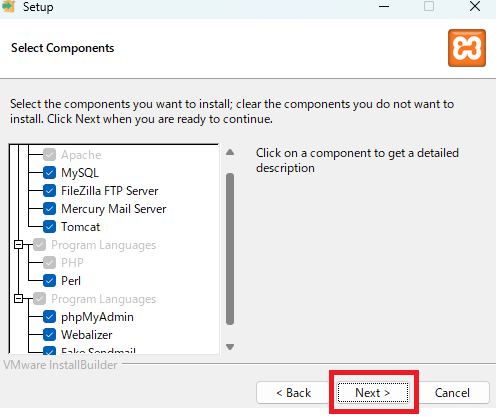The width and height of the screenshot is (500, 417).
Task: Go back with the < Back button
Action: [293, 393]
